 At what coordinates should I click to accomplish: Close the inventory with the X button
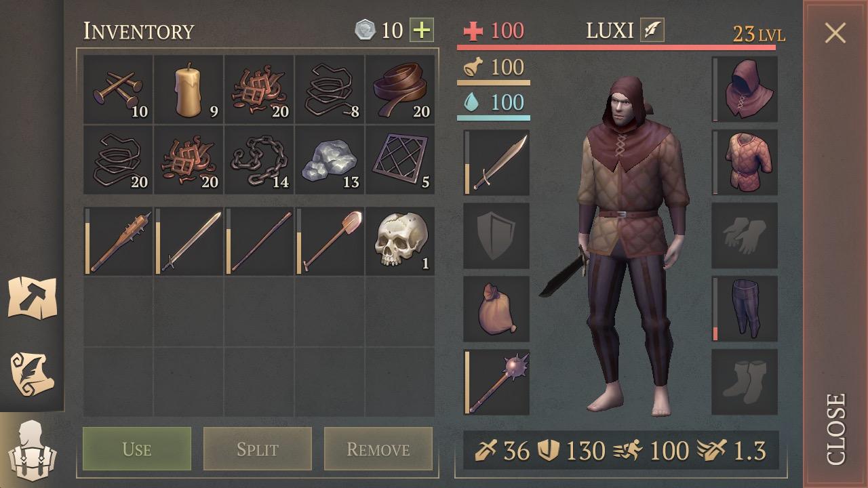coord(835,33)
